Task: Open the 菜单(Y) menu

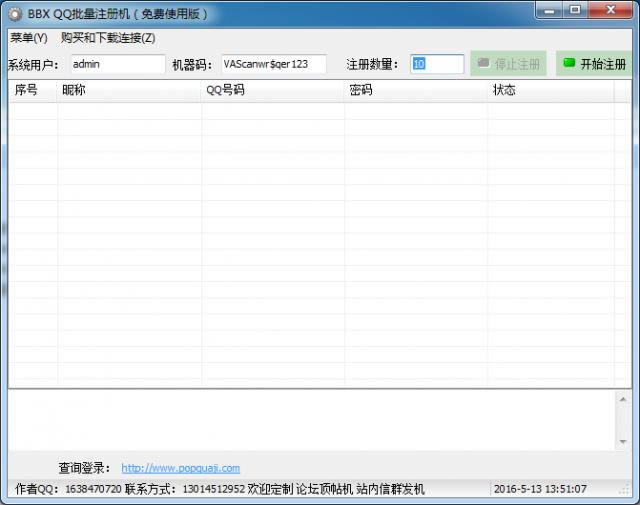Action: [29, 38]
